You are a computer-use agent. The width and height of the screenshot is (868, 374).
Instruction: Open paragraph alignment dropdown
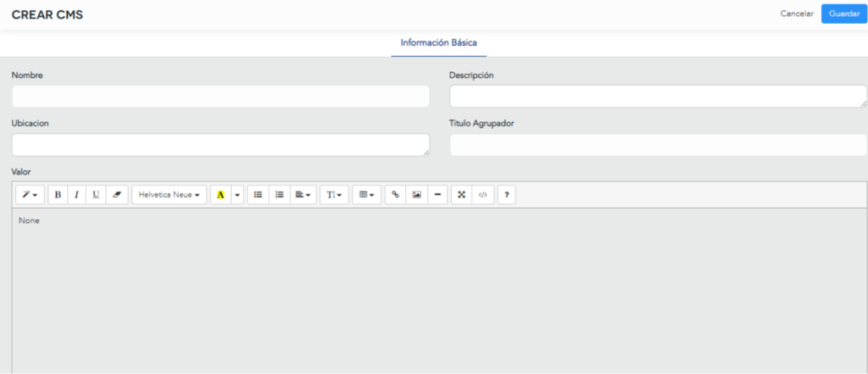tap(303, 195)
